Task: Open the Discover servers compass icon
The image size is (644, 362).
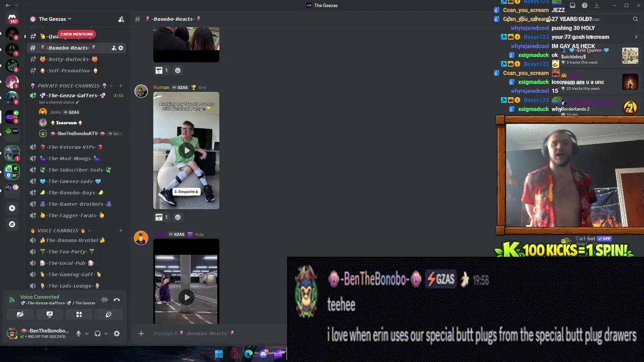Action: (x=12, y=224)
